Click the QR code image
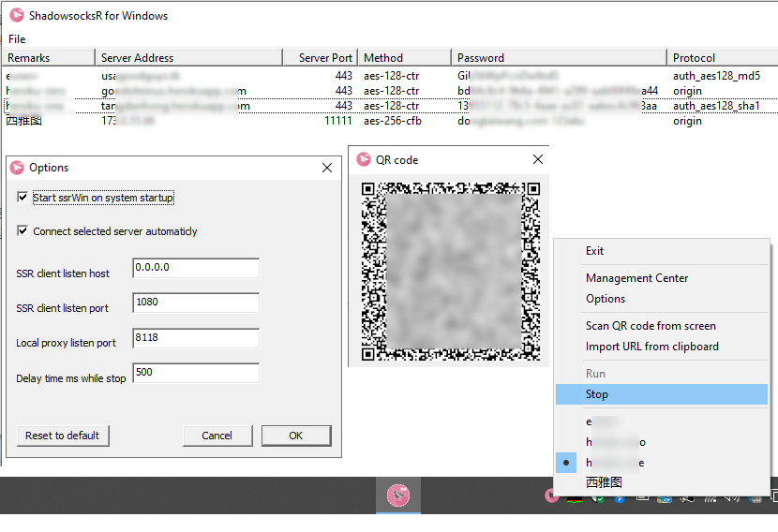Image resolution: width=778 pixels, height=532 pixels. click(451, 272)
